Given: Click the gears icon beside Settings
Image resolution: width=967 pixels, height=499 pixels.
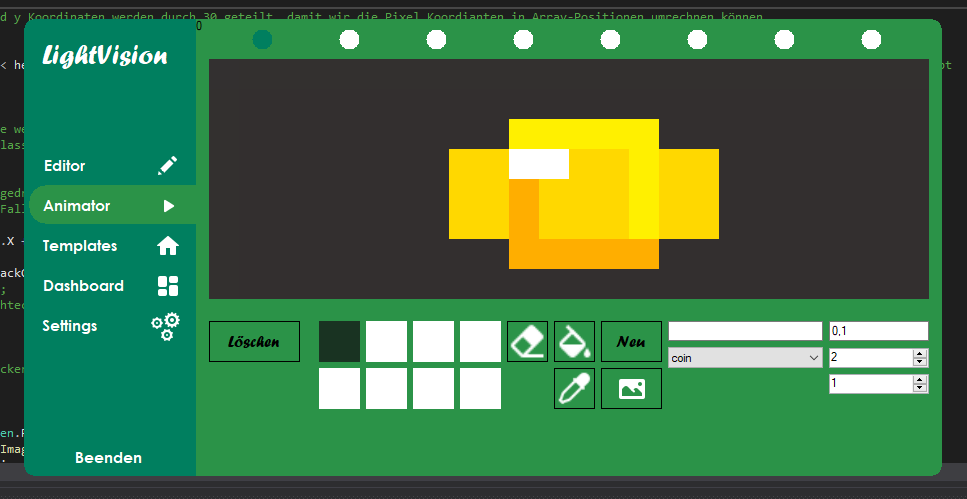Looking at the screenshot, I should coord(166,326).
